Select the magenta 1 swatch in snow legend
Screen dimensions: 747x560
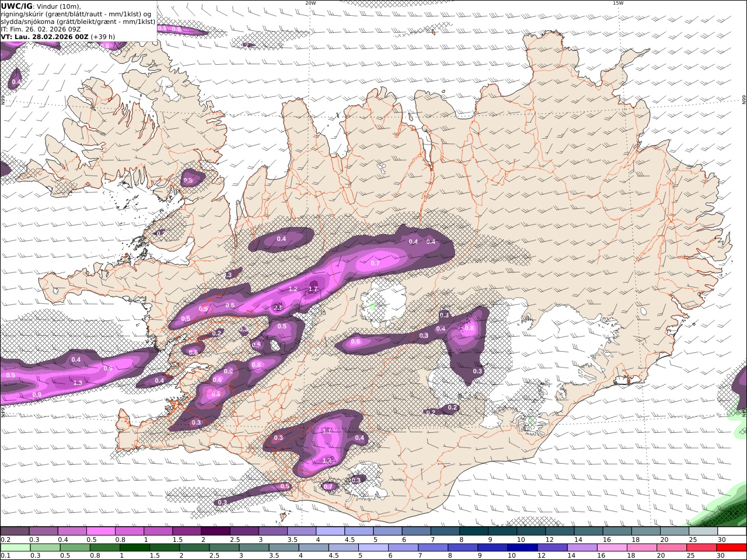coord(158,531)
